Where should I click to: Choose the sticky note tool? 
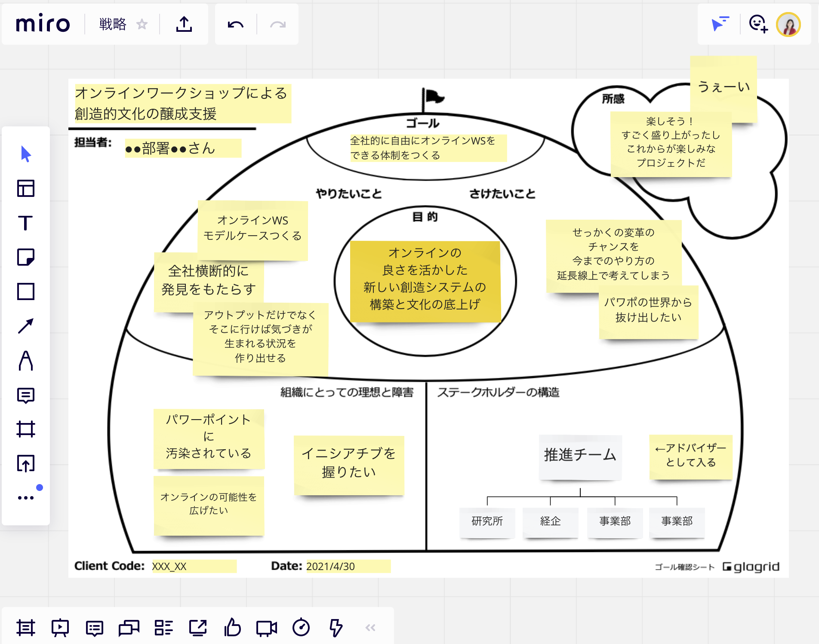[26, 257]
